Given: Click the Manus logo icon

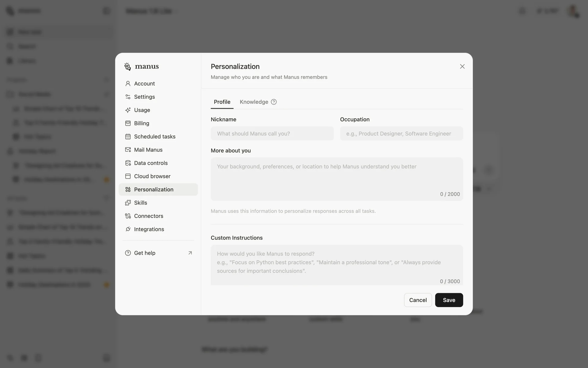Looking at the screenshot, I should click(128, 67).
